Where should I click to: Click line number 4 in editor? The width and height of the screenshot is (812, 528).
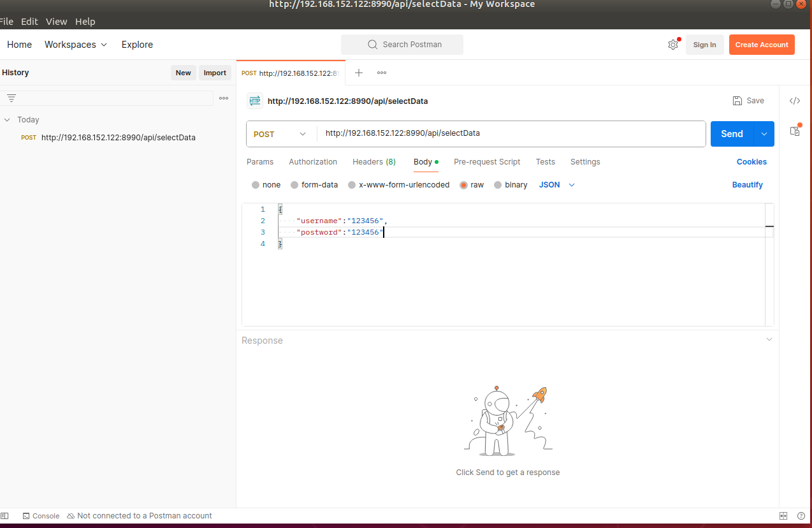pyautogui.click(x=263, y=244)
